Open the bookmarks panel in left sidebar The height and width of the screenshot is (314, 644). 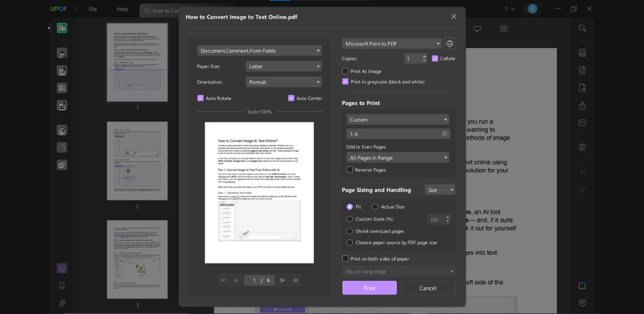pos(62,285)
